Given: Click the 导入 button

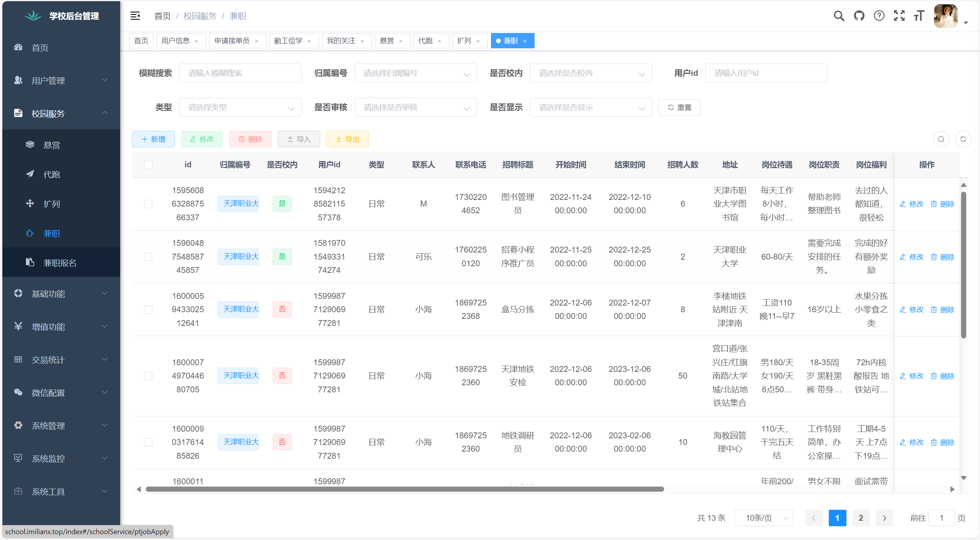Looking at the screenshot, I should [299, 139].
